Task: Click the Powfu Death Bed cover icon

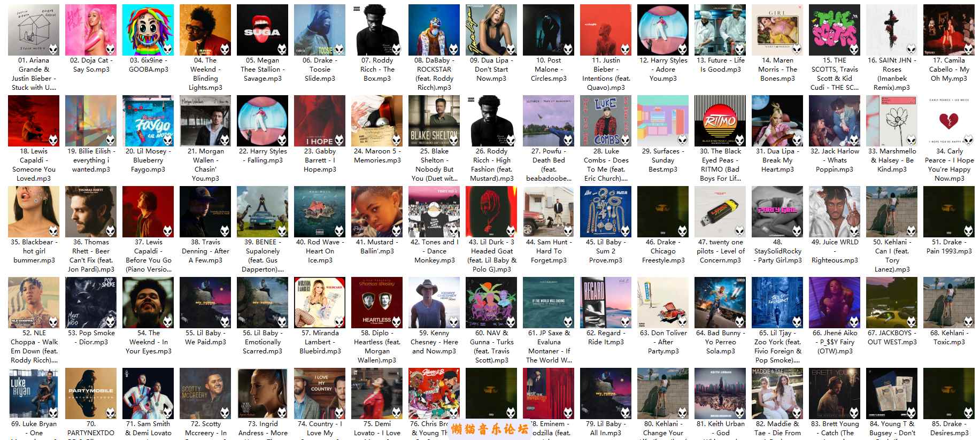Action: coord(549,121)
